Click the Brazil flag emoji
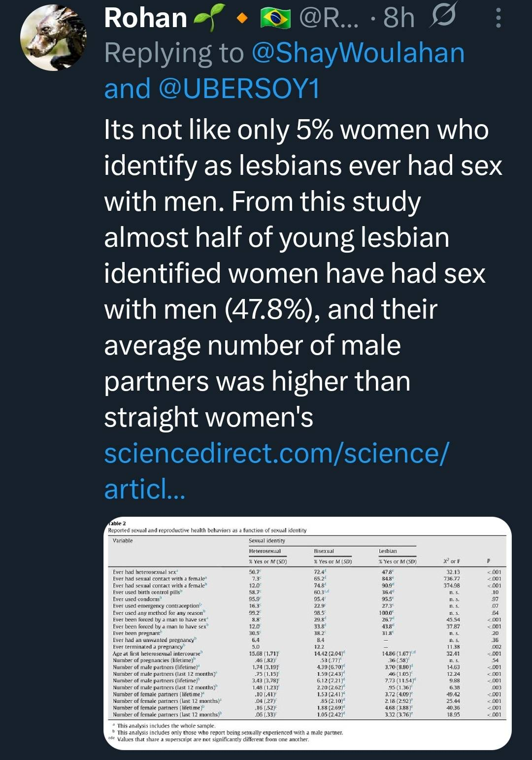 pos(275,19)
